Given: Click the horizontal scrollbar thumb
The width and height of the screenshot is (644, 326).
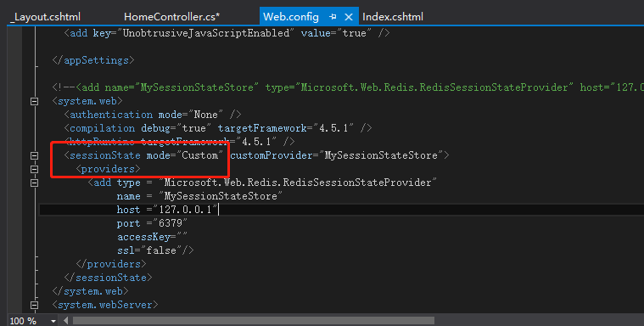Looking at the screenshot, I should pyautogui.click(x=254, y=321).
